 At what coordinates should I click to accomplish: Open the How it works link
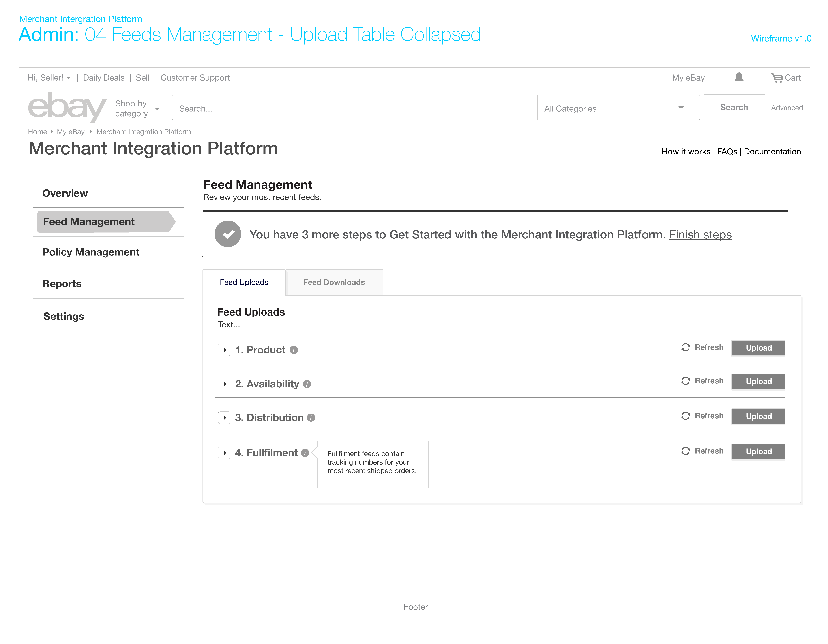tap(686, 151)
